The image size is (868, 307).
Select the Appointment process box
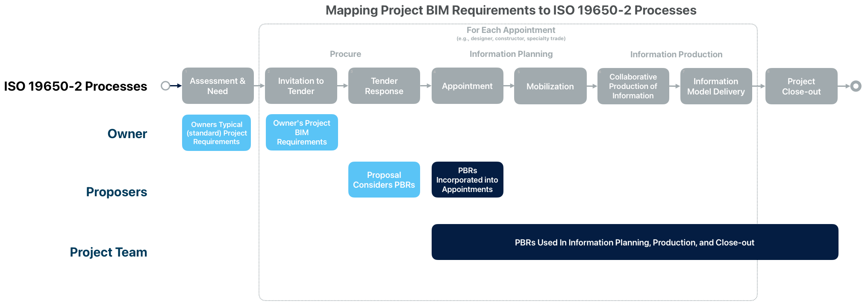[x=467, y=86]
